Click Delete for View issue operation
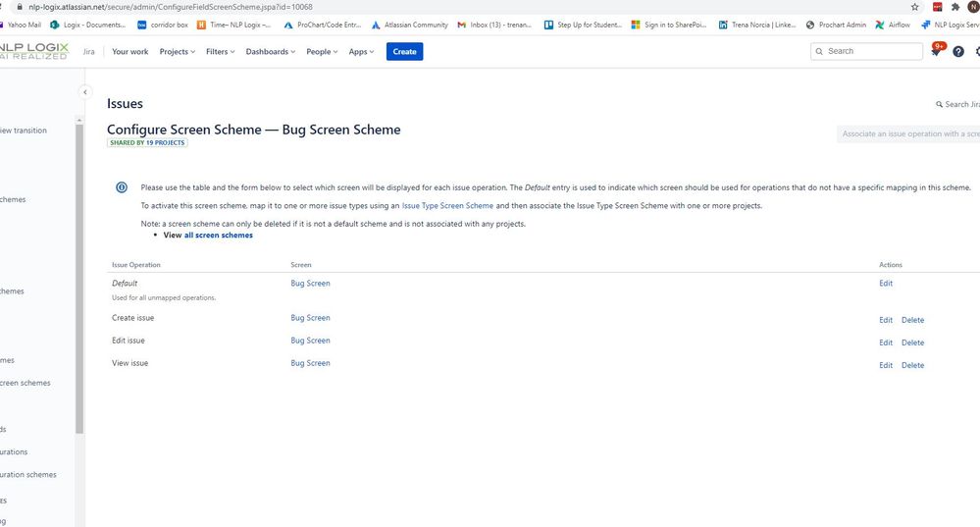This screenshot has width=980, height=527. tap(912, 365)
